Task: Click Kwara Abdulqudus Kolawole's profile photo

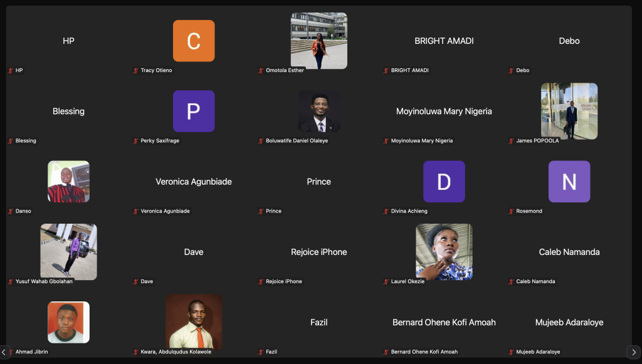Action: [194, 321]
